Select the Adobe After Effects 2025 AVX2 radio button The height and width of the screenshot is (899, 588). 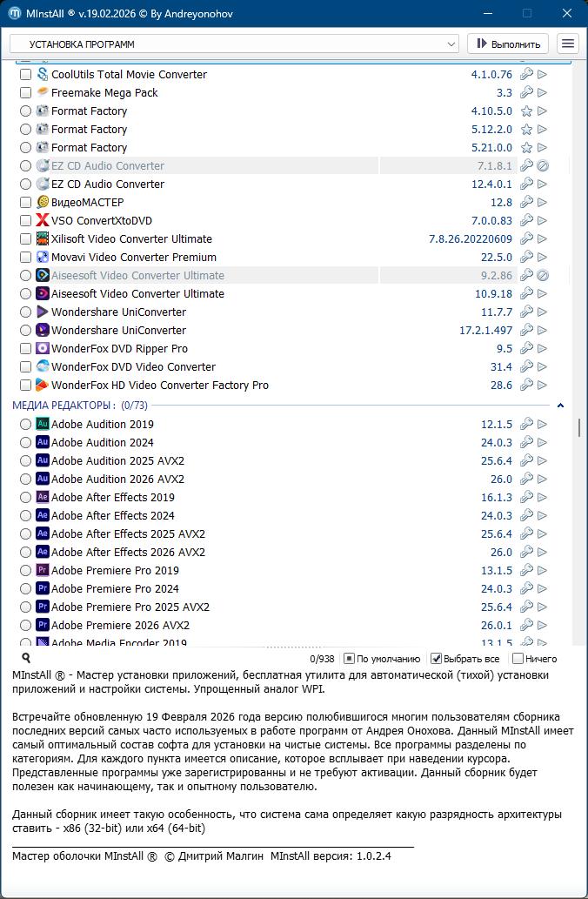[25, 534]
